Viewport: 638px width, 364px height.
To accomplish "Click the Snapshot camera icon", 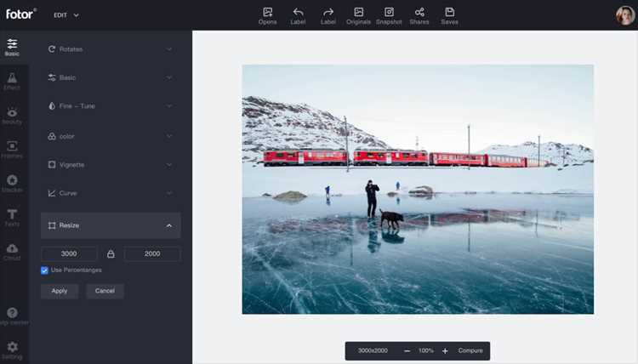I will pyautogui.click(x=389, y=12).
